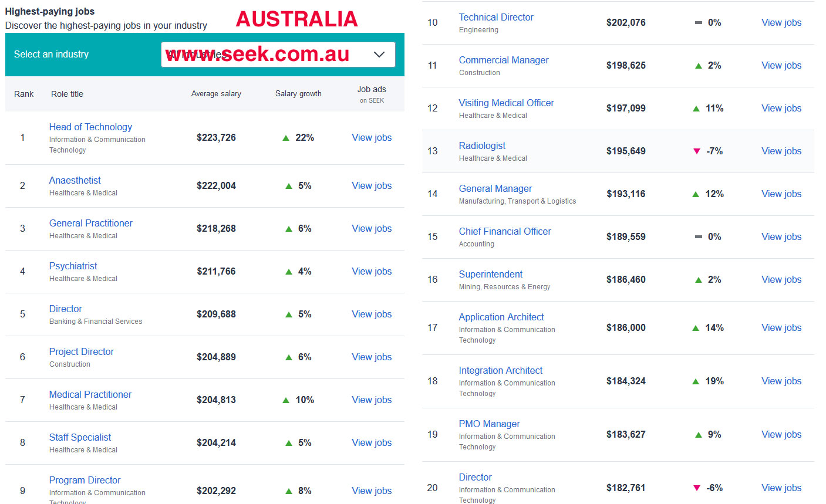
Task: Click the flat growth icon for Technical Director
Action: tap(699, 23)
